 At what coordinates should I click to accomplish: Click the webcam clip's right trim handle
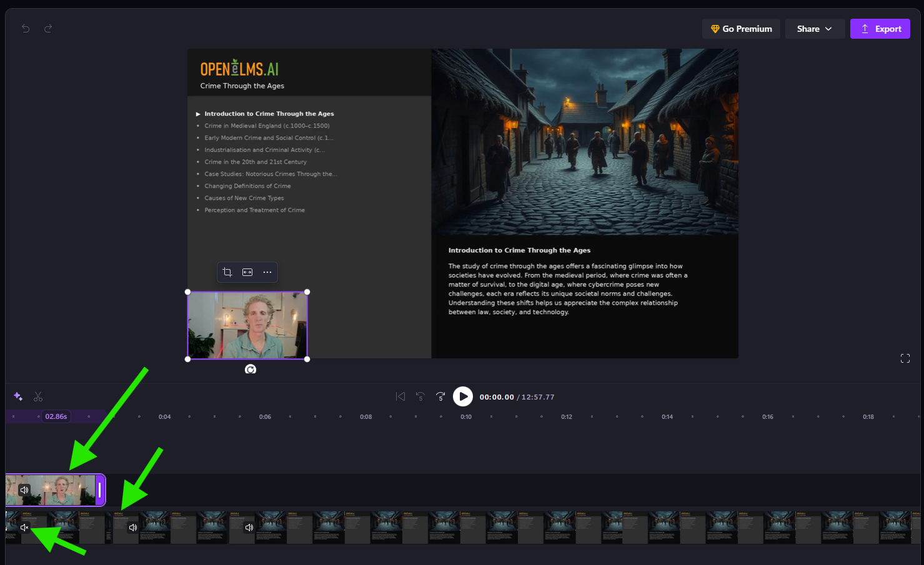(100, 490)
